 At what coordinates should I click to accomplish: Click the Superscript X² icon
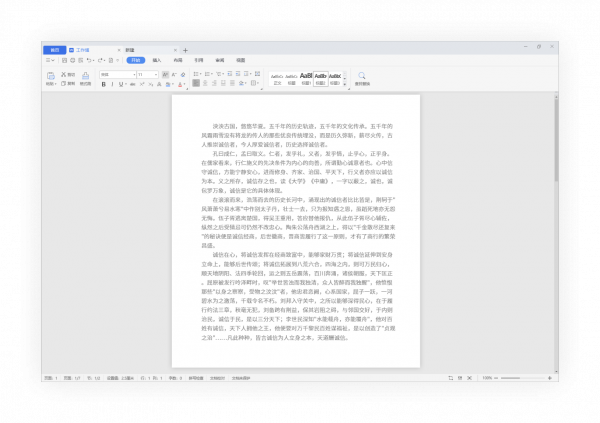coord(142,84)
